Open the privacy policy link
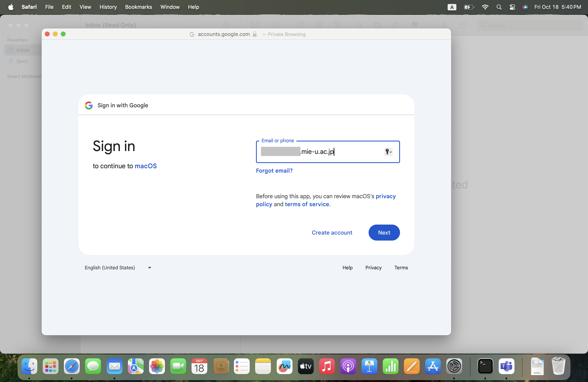 point(326,200)
